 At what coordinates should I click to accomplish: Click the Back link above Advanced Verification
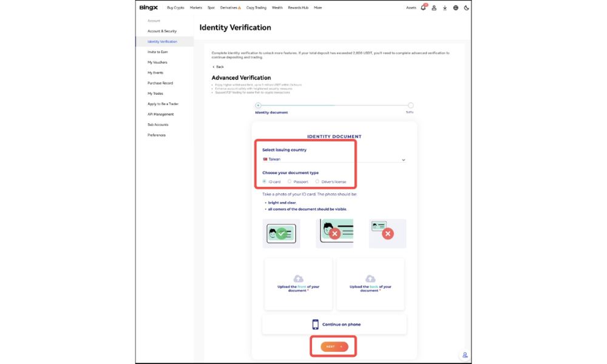[218, 67]
